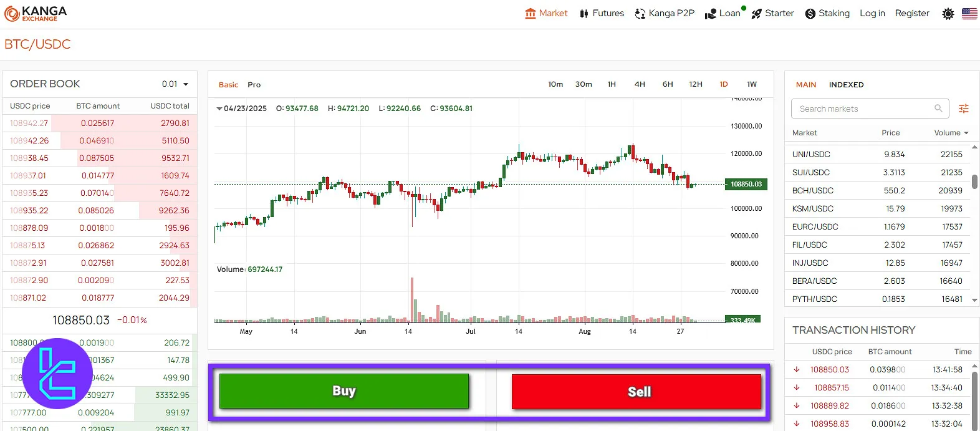Open order book 0.01 precision dropdown
The height and width of the screenshot is (431, 980).
(x=175, y=84)
